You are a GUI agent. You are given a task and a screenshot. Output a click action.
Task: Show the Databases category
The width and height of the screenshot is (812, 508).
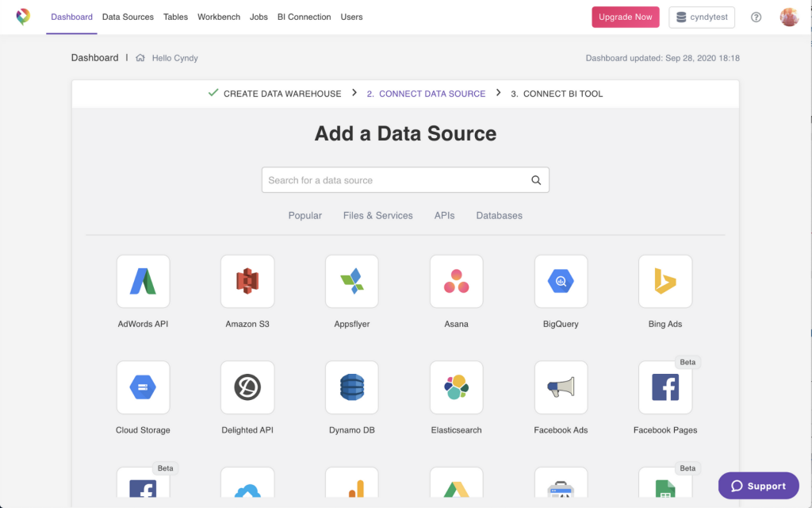point(500,216)
